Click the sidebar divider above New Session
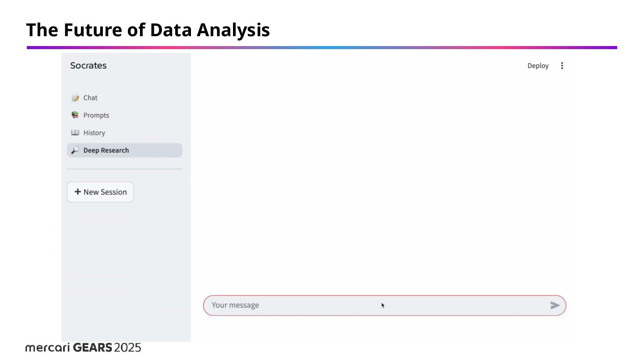 click(x=125, y=169)
